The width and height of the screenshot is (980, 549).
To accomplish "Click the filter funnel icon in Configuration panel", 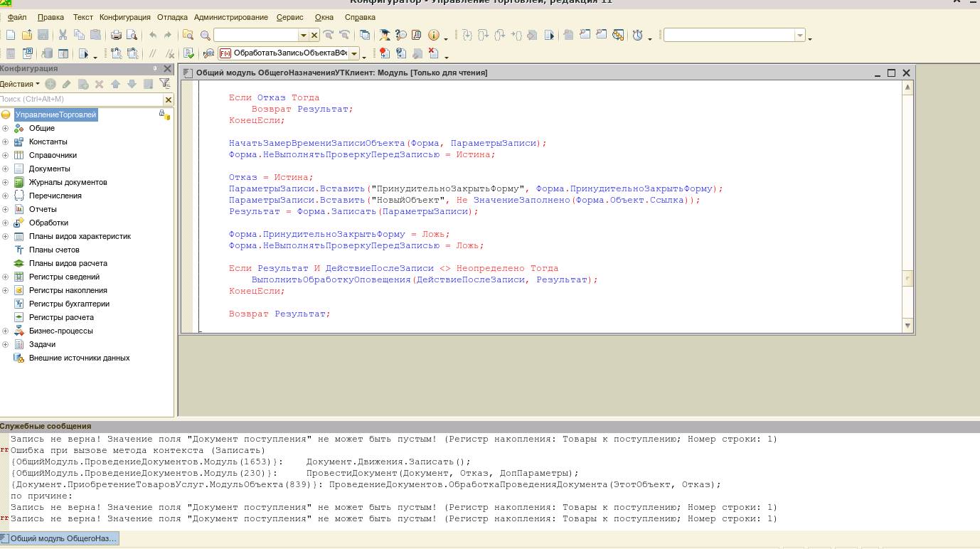I will (x=164, y=84).
